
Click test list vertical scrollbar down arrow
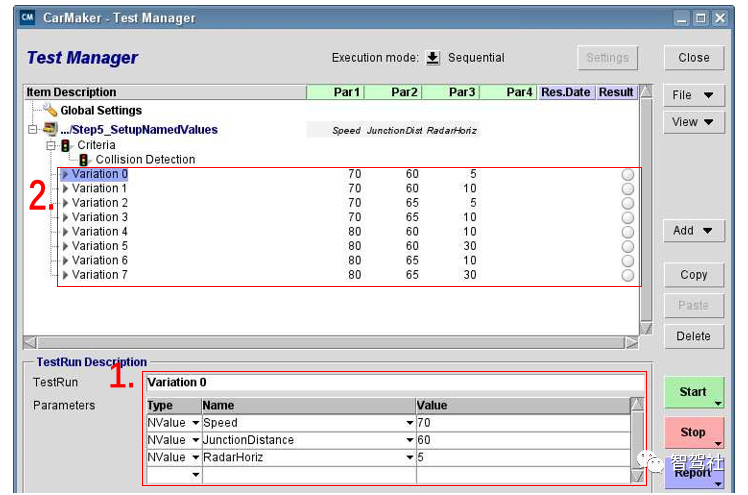(x=646, y=328)
